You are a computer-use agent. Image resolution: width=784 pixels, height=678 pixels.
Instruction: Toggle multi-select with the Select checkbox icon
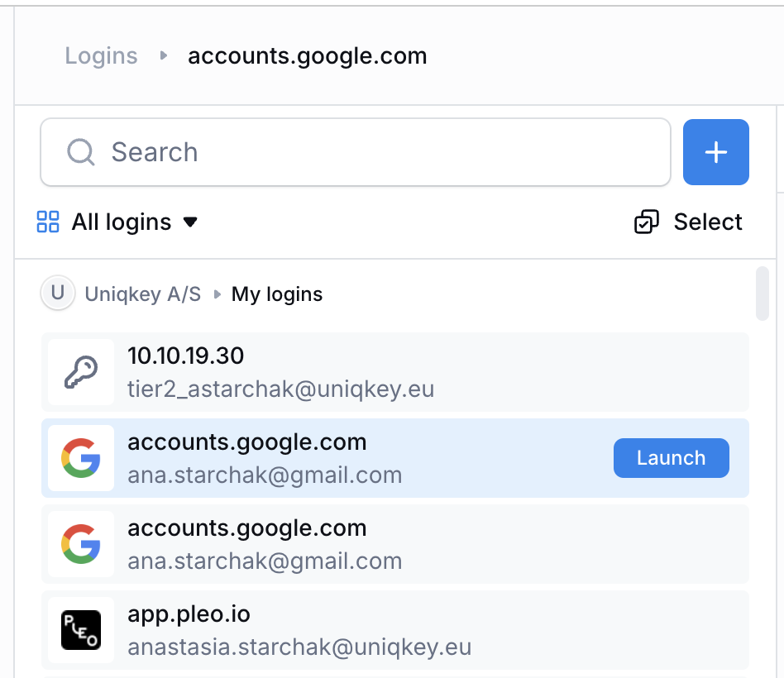pos(647,222)
